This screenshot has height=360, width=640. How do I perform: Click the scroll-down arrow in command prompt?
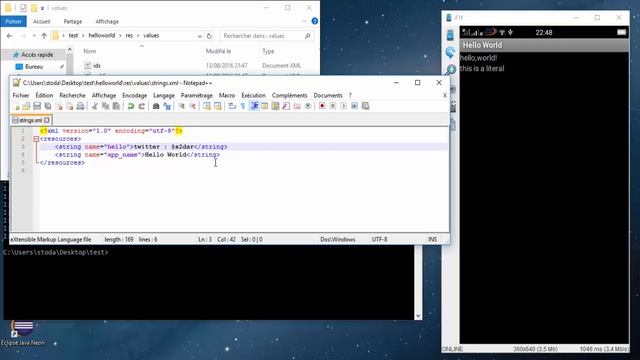point(418,316)
